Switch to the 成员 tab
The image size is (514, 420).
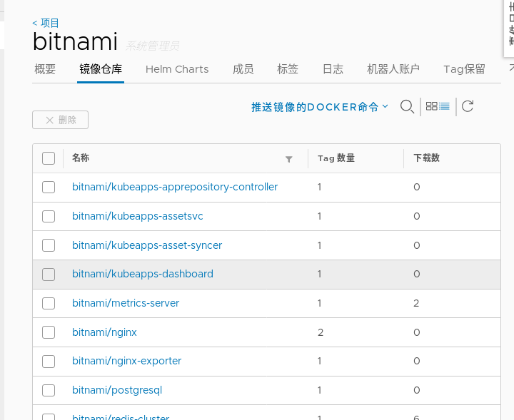(x=243, y=69)
